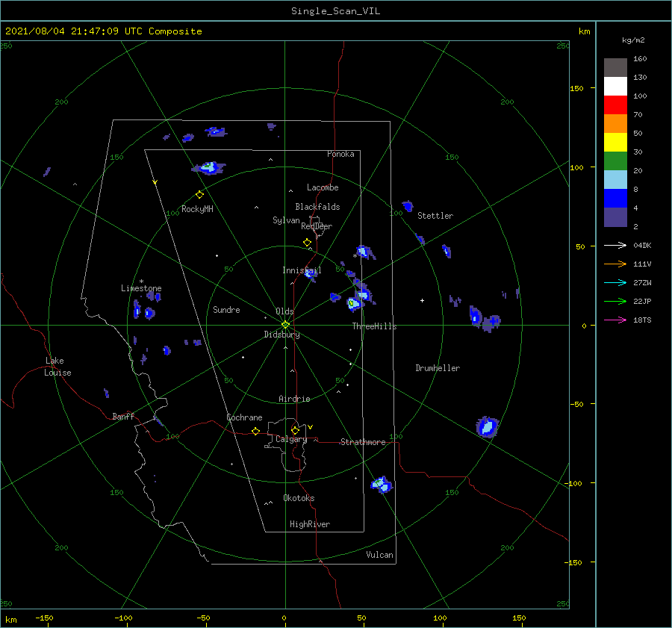672x628 pixels.
Task: Click the Okotoks label
Action: (x=299, y=498)
